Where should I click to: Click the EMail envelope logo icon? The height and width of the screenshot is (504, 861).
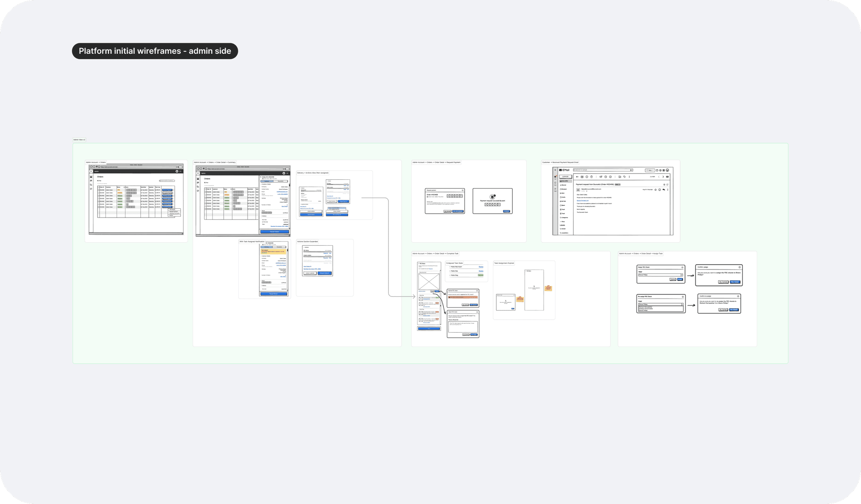560,170
